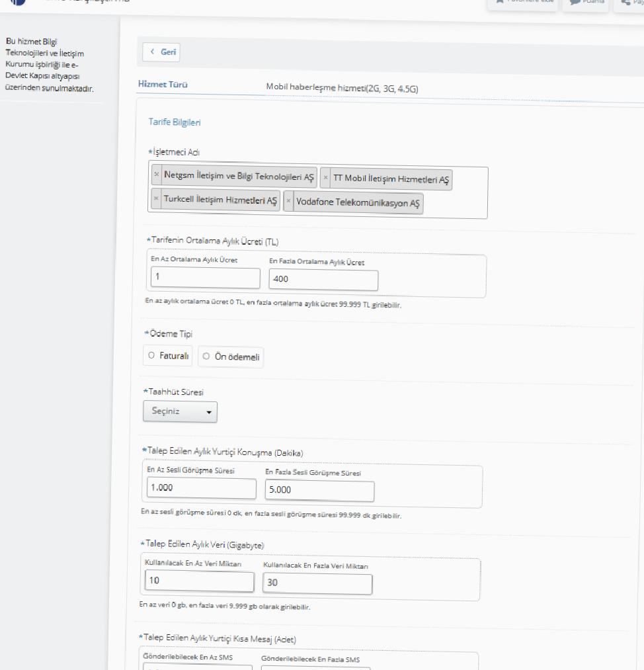Viewport: 644px width, 670px height.
Task: Edit the Kullanılacak En Fazla Veri Miktarı field
Action: click(317, 583)
